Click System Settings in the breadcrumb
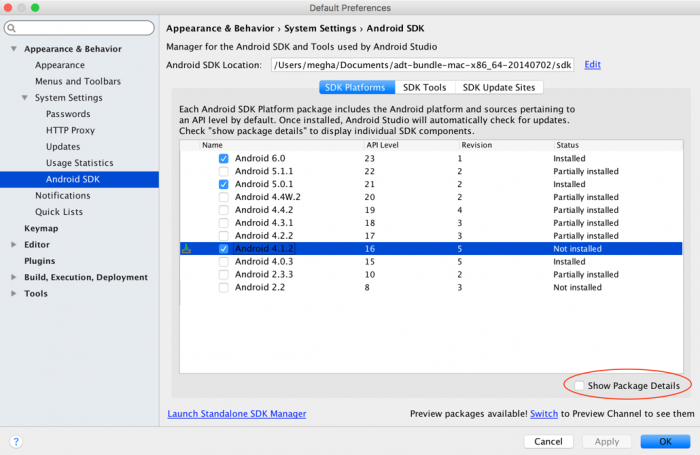Image resolution: width=700 pixels, height=455 pixels. pos(320,29)
